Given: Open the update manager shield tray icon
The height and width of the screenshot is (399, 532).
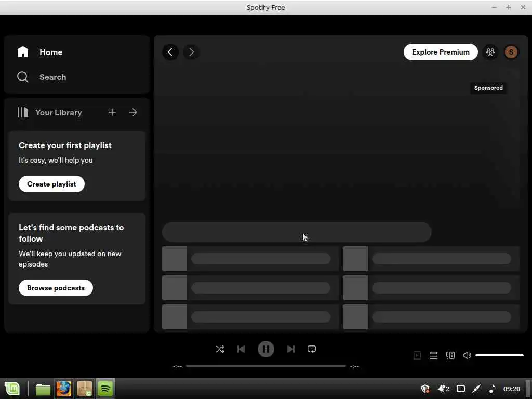Looking at the screenshot, I should 425,389.
